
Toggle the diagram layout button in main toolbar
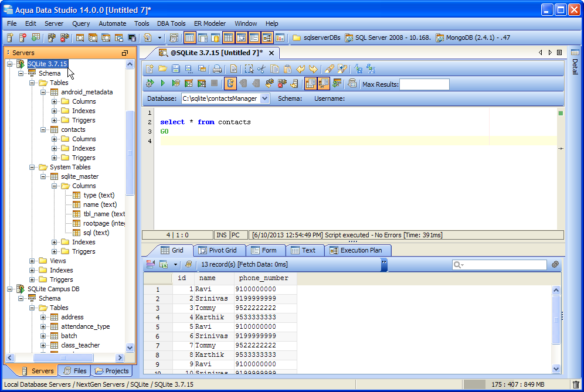pos(267,38)
